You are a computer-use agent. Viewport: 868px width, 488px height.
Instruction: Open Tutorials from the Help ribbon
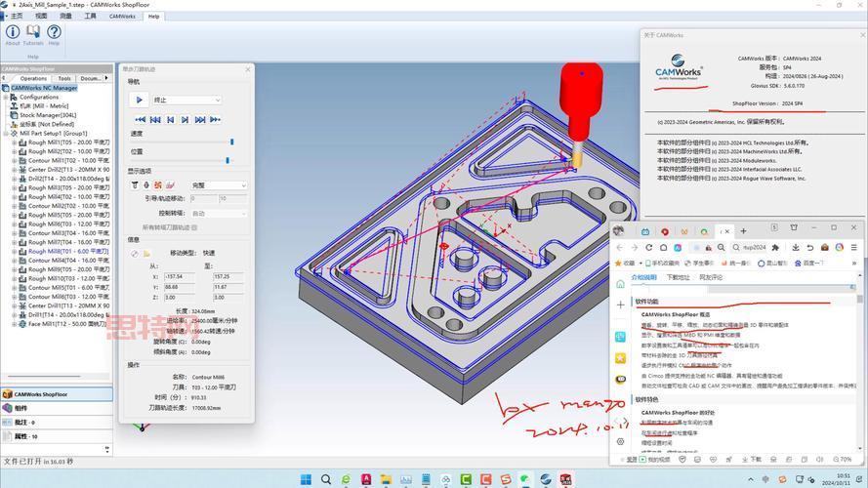coord(33,35)
